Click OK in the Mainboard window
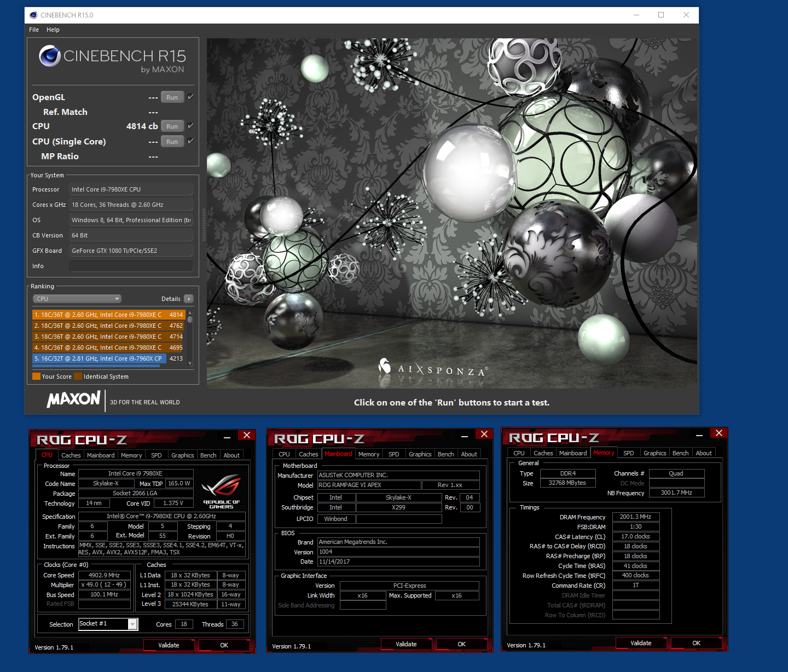The height and width of the screenshot is (672, 788). (462, 644)
